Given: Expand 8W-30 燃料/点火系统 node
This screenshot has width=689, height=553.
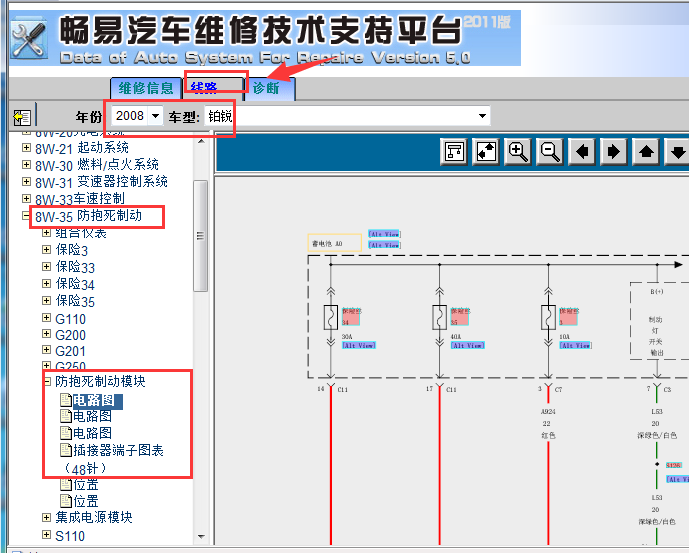Looking at the screenshot, I should (26, 164).
